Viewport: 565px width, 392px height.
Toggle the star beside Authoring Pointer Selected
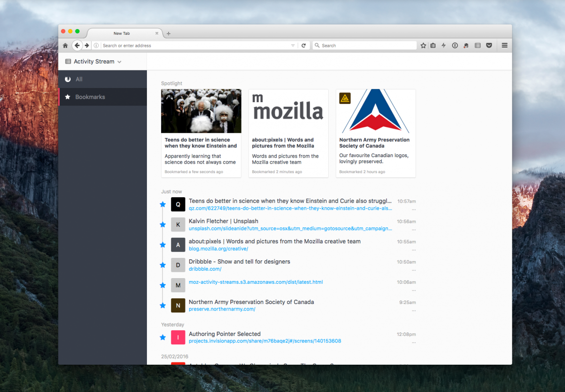coord(162,337)
